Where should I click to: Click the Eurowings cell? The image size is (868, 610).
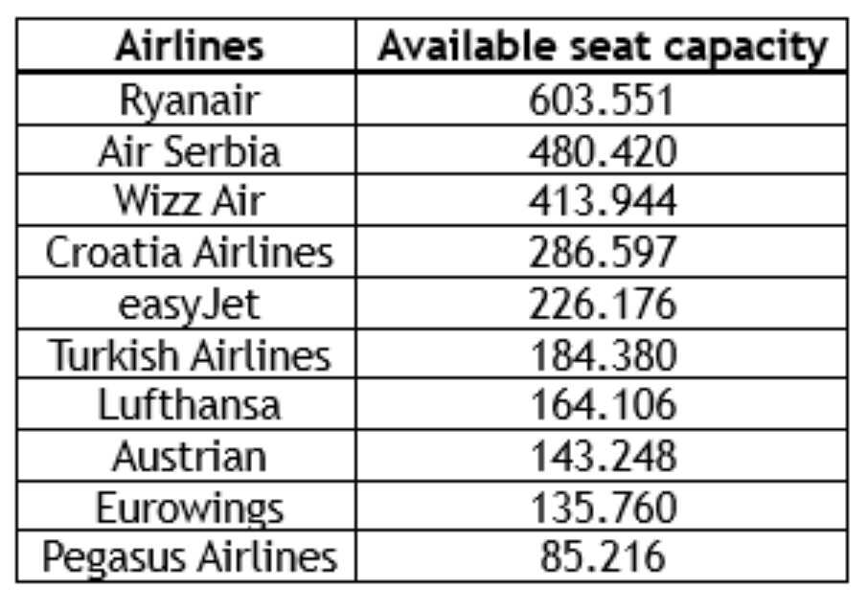click(189, 507)
